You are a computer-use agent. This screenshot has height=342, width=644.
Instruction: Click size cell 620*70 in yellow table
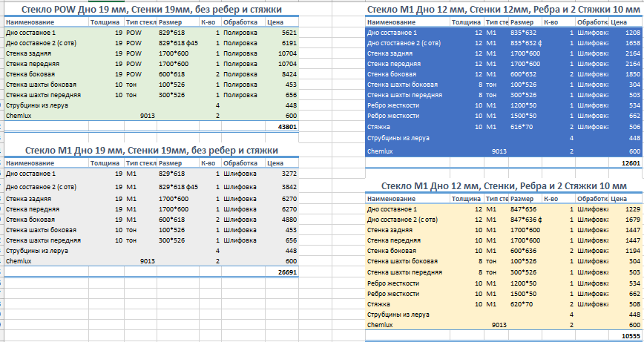click(522, 304)
